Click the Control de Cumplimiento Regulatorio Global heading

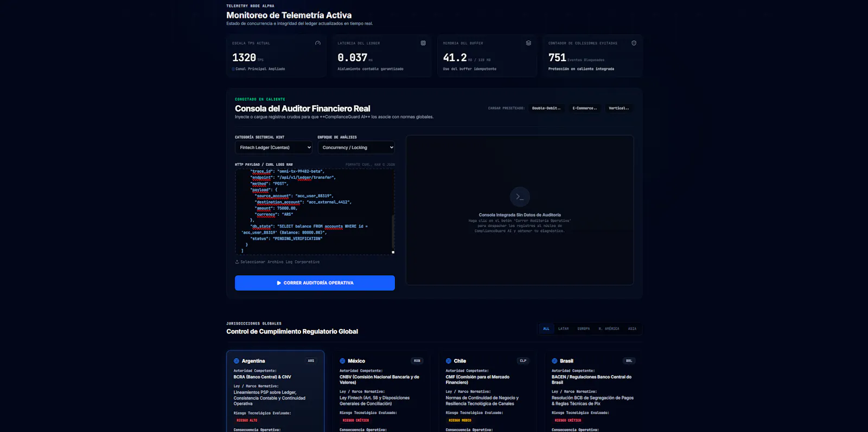click(x=292, y=332)
